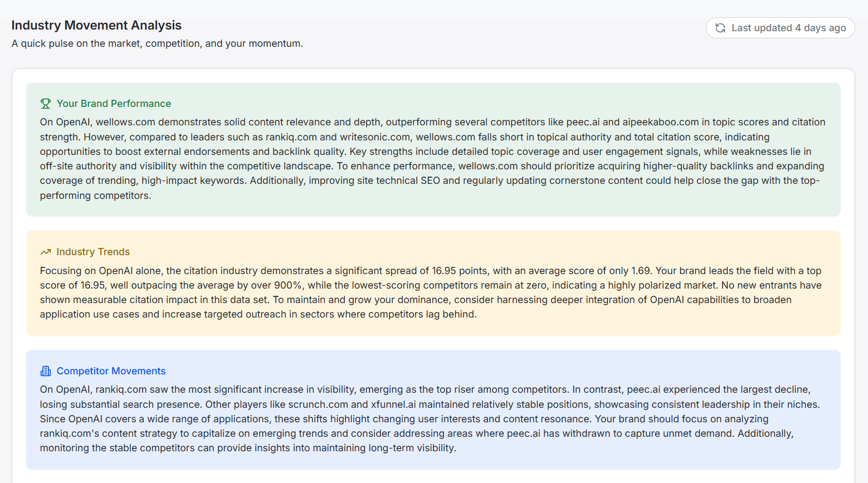Click the green Brand Performance card paragraph
This screenshot has height=483, width=868.
(x=432, y=159)
